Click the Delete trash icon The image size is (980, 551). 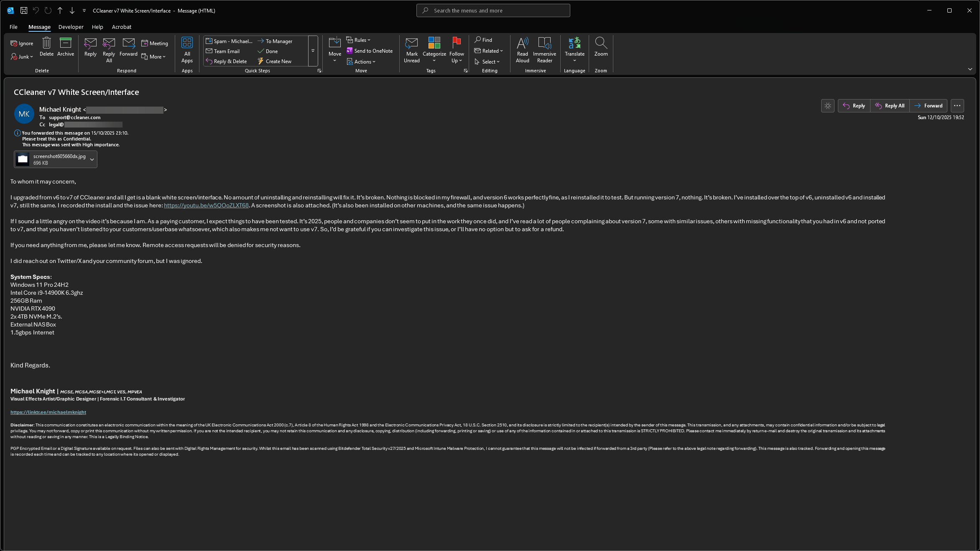tap(46, 43)
